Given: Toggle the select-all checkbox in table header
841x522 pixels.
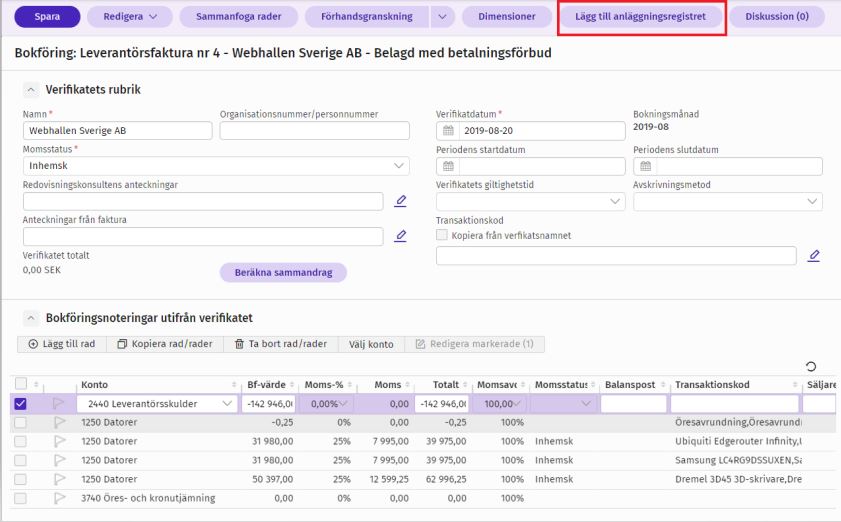Looking at the screenshot, I should click(x=21, y=384).
